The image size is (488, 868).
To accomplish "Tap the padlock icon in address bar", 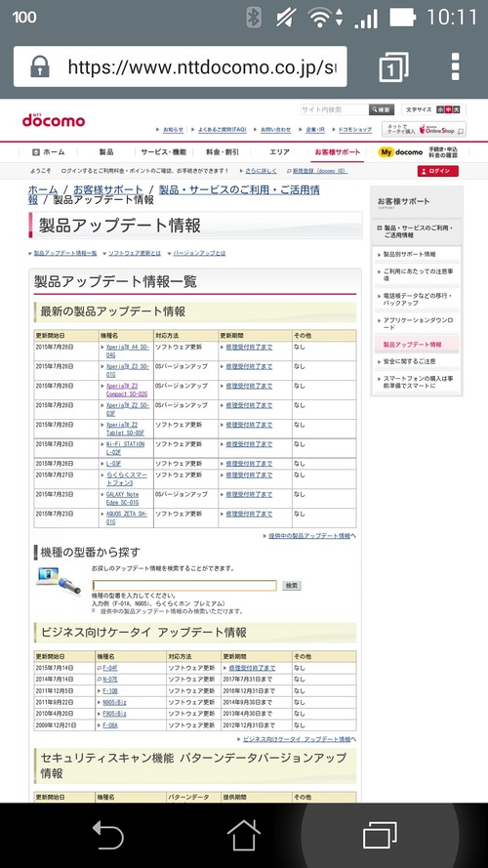I will coord(39,67).
